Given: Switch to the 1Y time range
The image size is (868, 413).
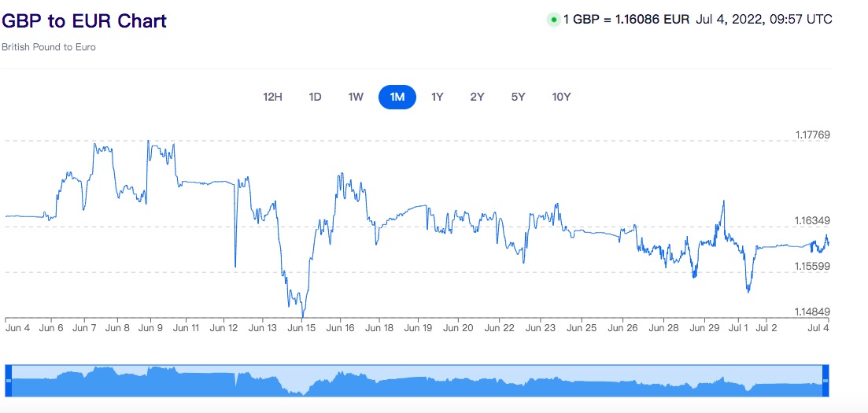Looking at the screenshot, I should click(x=438, y=97).
